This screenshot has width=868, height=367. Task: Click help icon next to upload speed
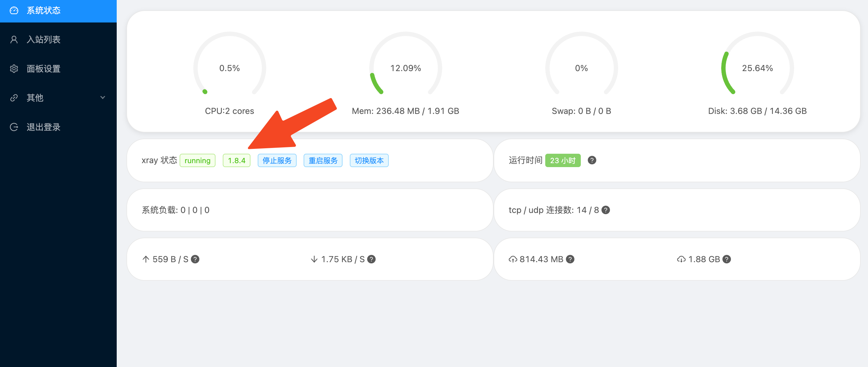(x=195, y=259)
